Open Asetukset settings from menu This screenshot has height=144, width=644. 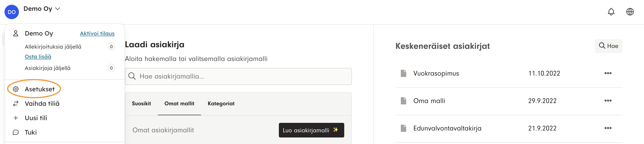pos(40,89)
